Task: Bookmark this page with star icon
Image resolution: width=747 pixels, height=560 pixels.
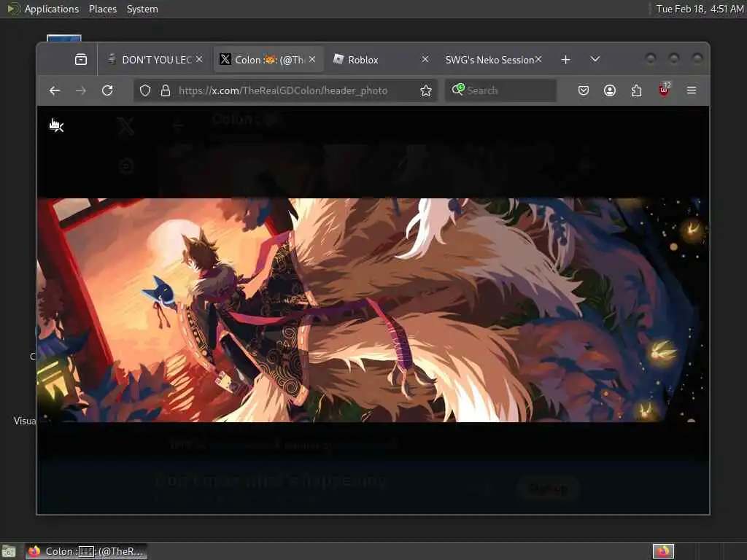Action: pyautogui.click(x=426, y=90)
